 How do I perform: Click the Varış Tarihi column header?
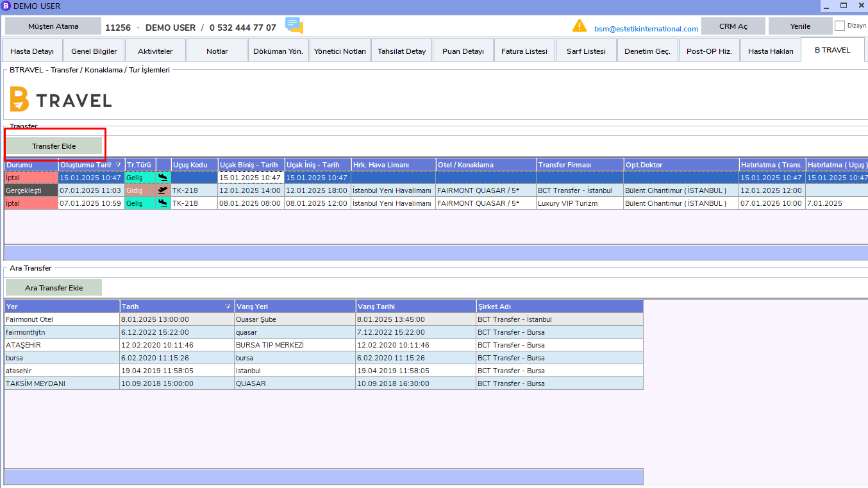(x=416, y=307)
